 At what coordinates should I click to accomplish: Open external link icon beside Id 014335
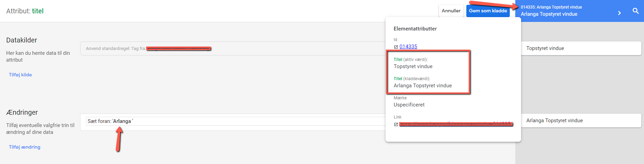(396, 47)
